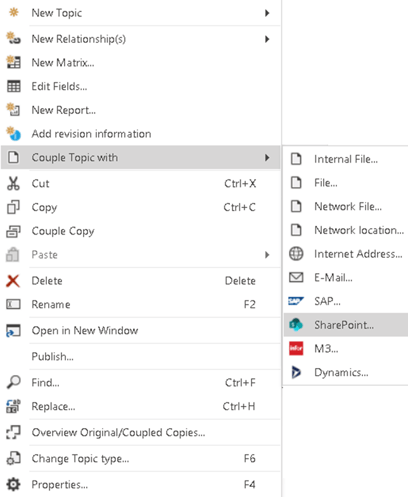408x497 pixels.
Task: Click the envelope E-Mail icon
Action: [296, 277]
